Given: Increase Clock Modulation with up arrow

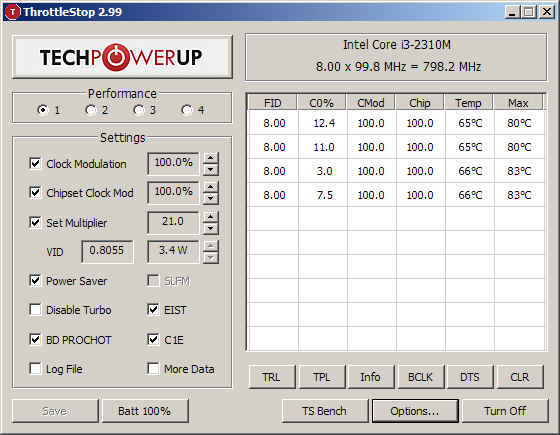Looking at the screenshot, I should tap(211, 158).
